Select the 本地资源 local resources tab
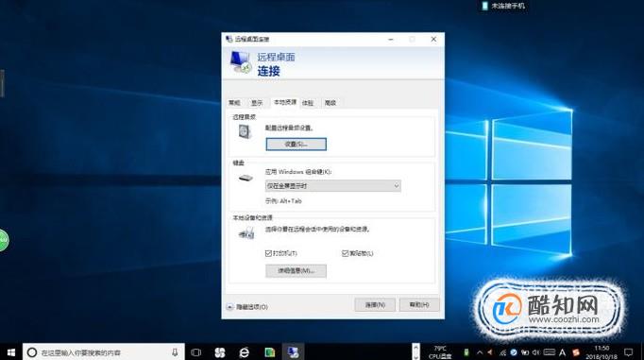644x360 pixels. tap(285, 102)
